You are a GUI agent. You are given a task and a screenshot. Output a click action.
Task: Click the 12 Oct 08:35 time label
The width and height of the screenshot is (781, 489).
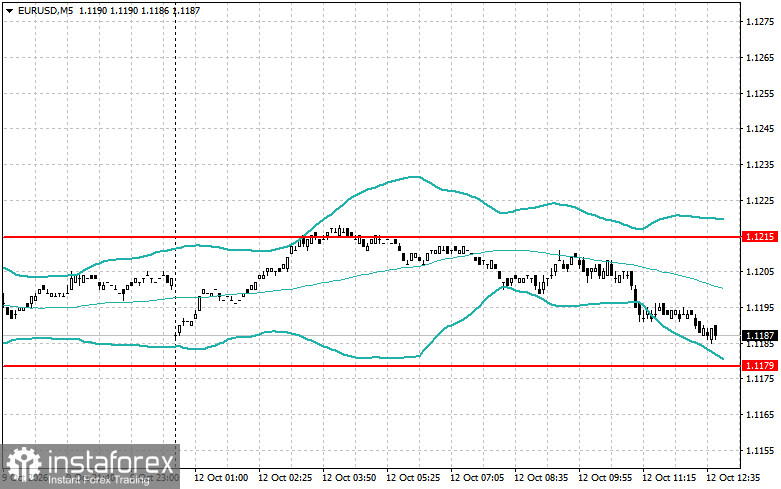tap(541, 478)
